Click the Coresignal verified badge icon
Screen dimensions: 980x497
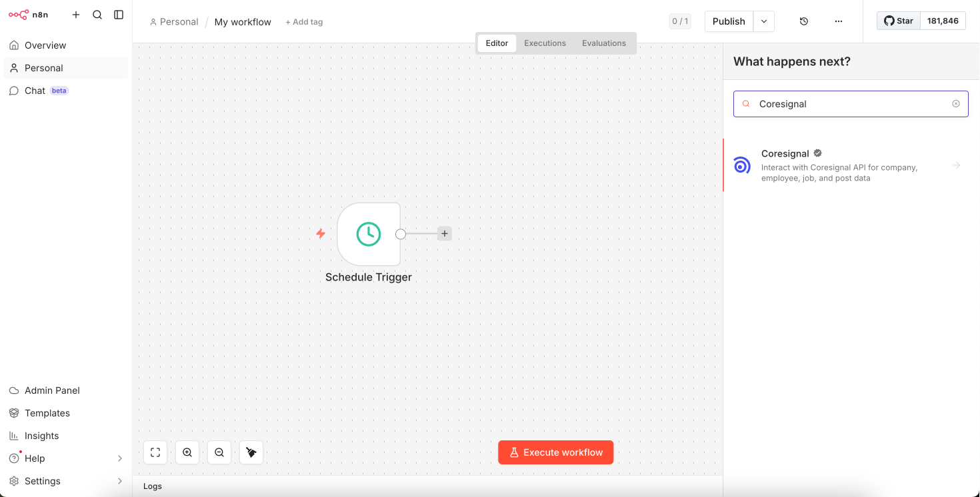[x=818, y=153]
